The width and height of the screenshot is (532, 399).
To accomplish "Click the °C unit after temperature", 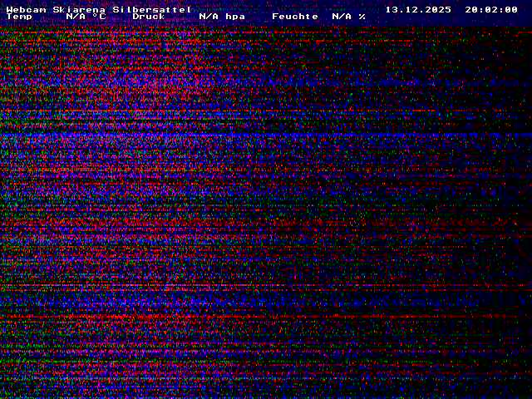I will click(x=99, y=17).
